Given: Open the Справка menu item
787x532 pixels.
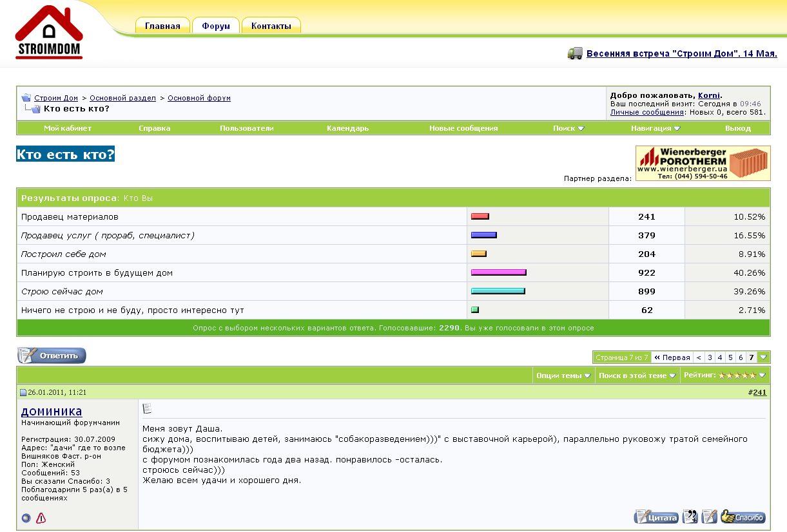Looking at the screenshot, I should click(x=155, y=128).
